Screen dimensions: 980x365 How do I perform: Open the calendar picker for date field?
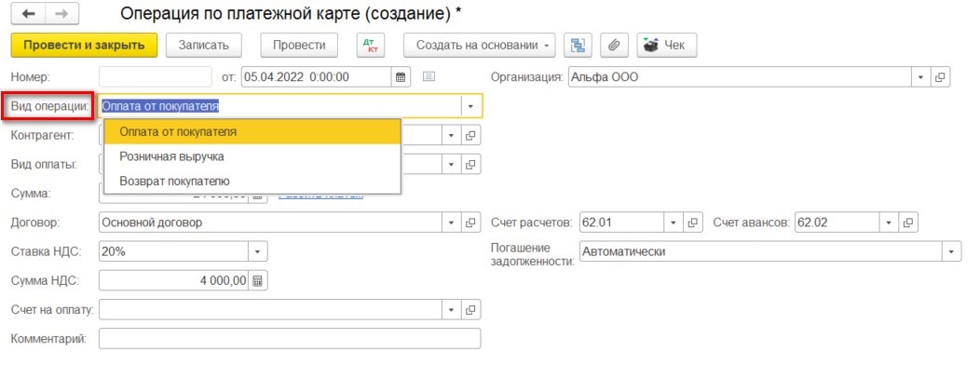pos(401,77)
